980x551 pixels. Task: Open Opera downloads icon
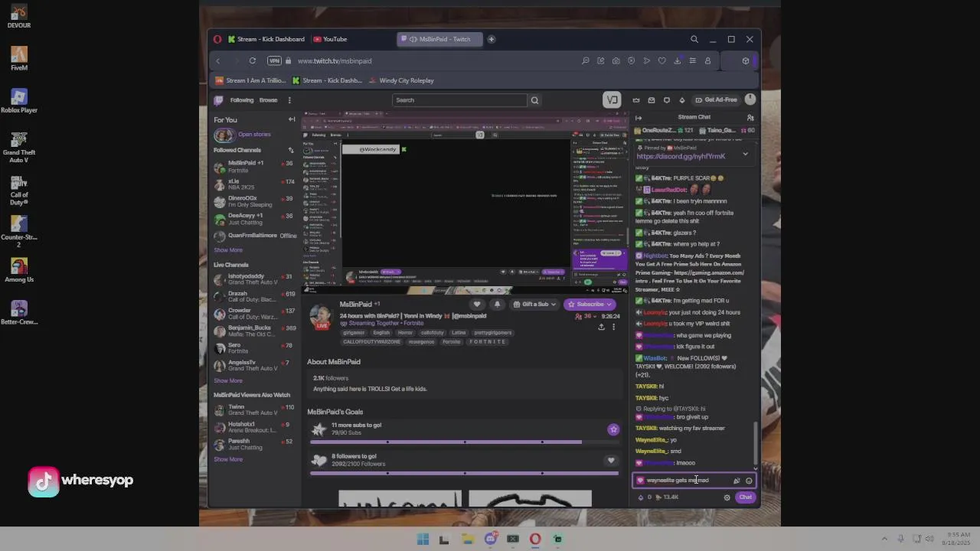pyautogui.click(x=677, y=60)
